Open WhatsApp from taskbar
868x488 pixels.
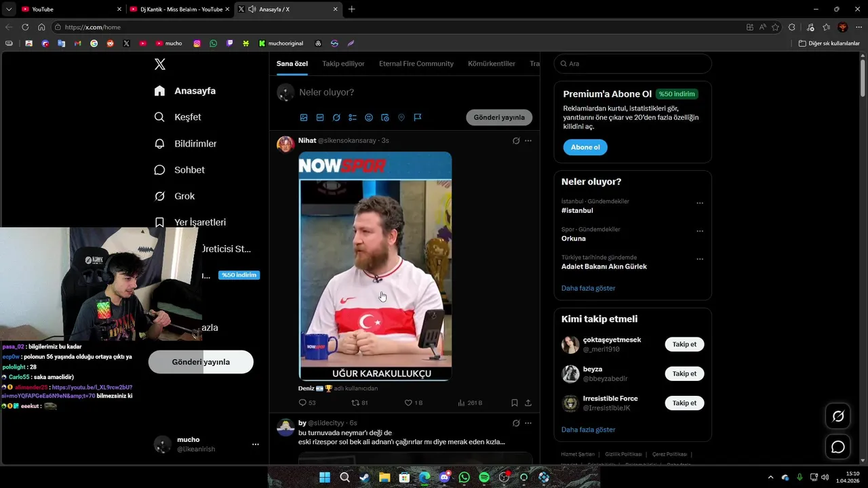point(464,477)
